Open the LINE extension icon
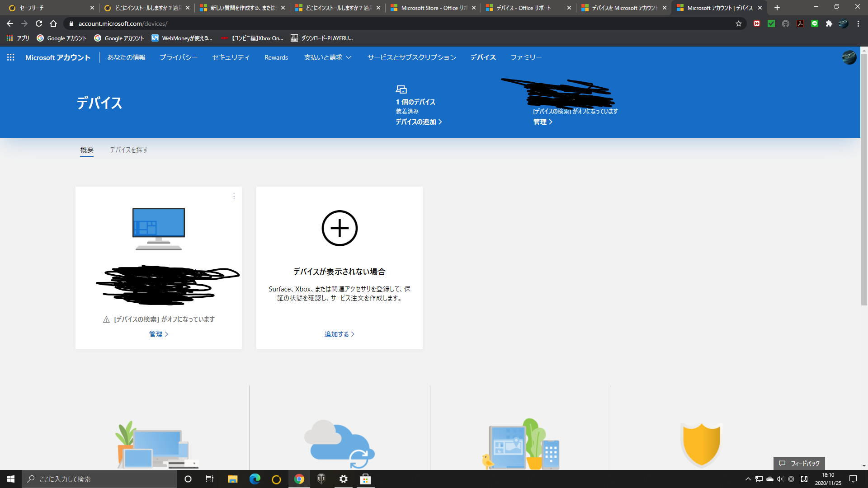868x488 pixels. pos(815,23)
